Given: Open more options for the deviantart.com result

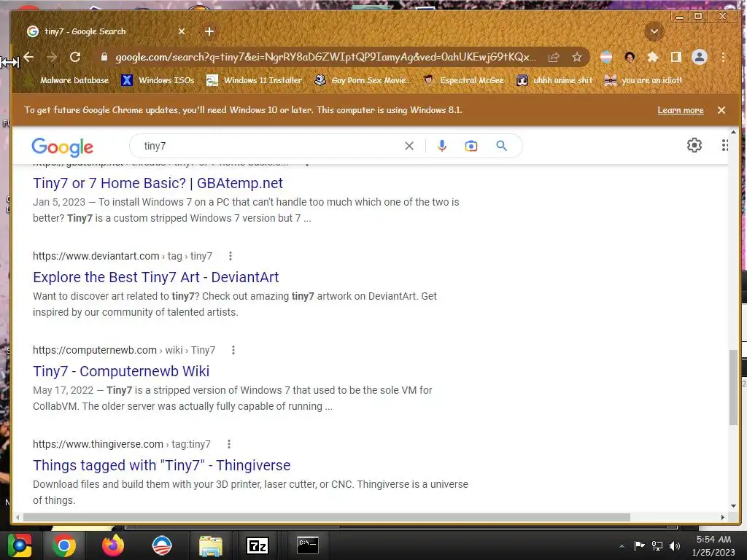Looking at the screenshot, I should coord(230,256).
